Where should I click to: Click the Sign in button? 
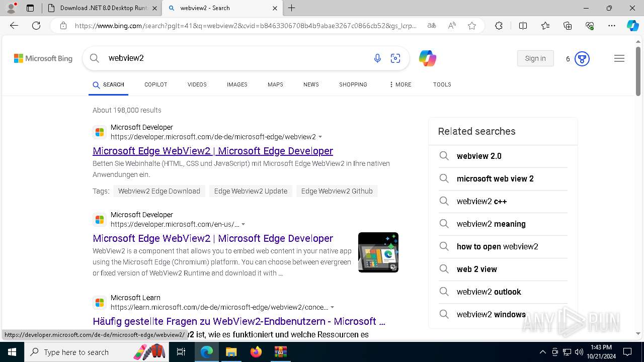535,58
